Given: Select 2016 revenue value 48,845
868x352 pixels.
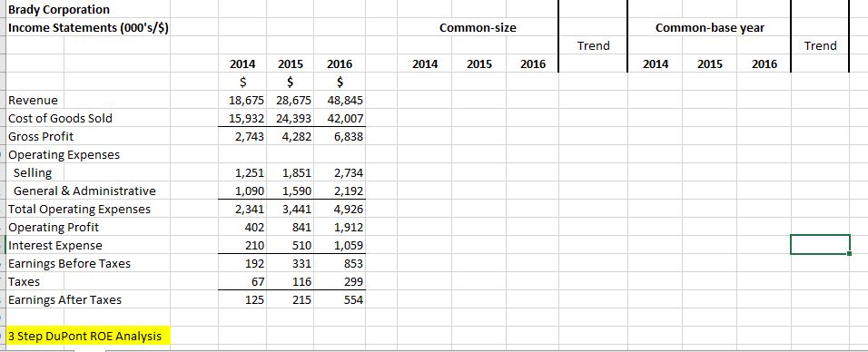Looking at the screenshot, I should pyautogui.click(x=344, y=100).
